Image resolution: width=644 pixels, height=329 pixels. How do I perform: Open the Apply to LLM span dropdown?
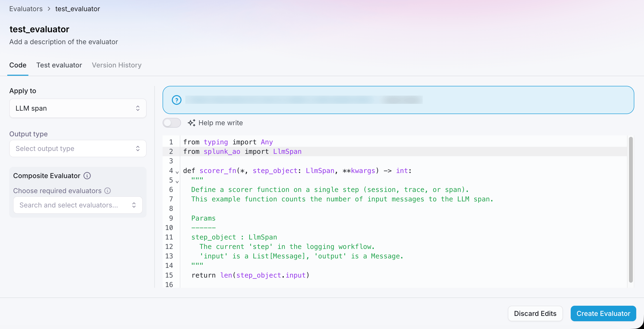point(78,108)
